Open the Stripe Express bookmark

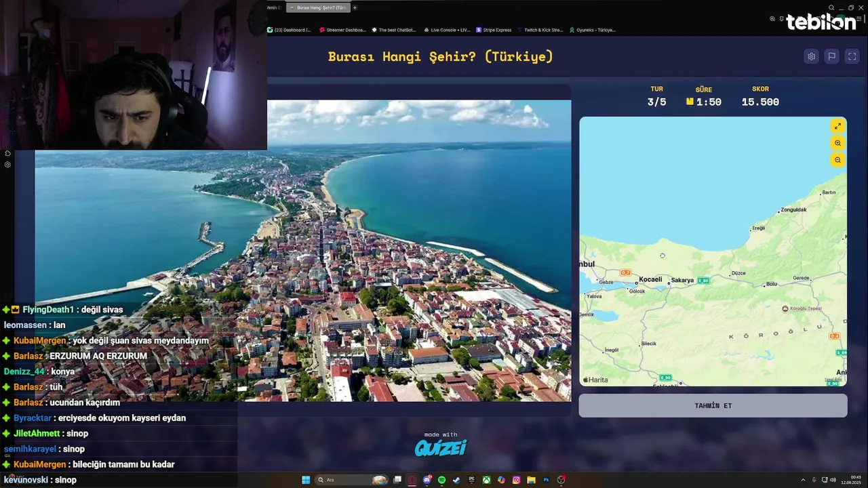494,30
